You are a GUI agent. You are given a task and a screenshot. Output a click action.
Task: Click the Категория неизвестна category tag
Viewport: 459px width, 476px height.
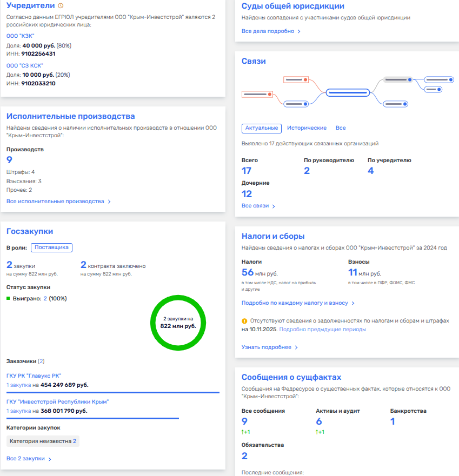tap(43, 441)
